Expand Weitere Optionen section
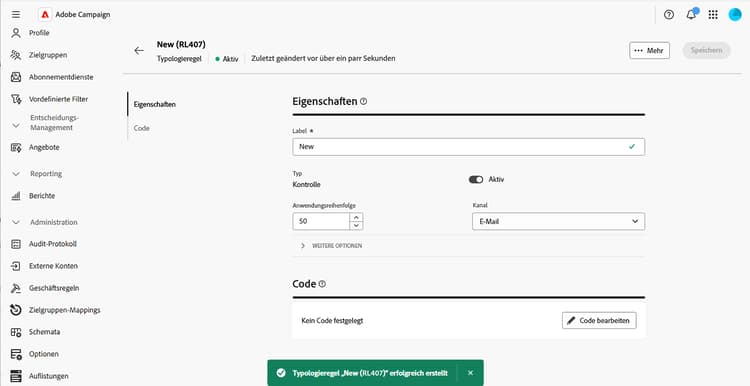 tap(332, 245)
